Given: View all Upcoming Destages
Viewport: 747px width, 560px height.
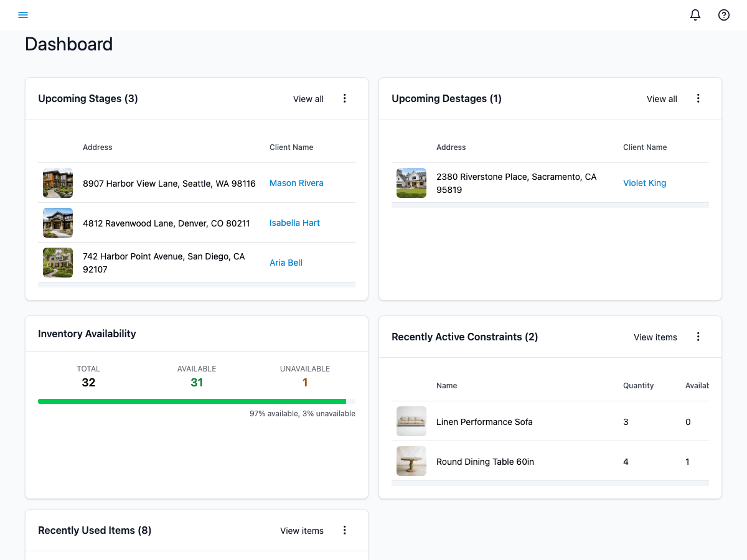Looking at the screenshot, I should pos(662,98).
